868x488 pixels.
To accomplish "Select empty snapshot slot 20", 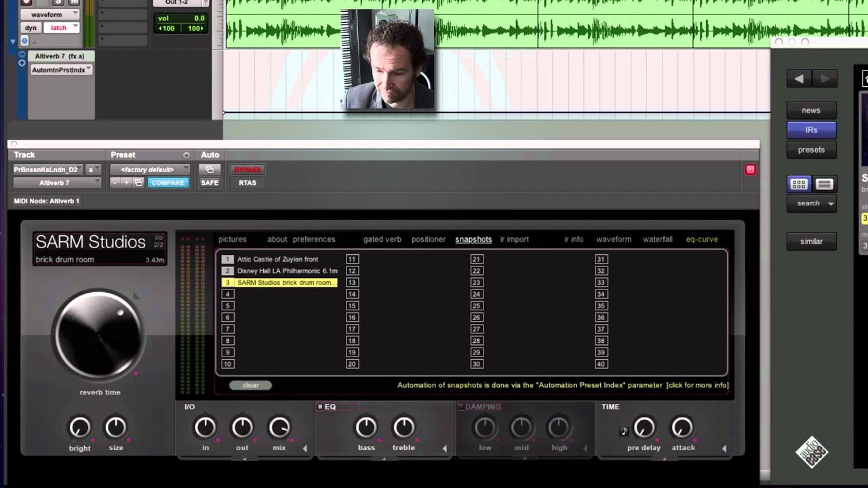I will coord(352,364).
